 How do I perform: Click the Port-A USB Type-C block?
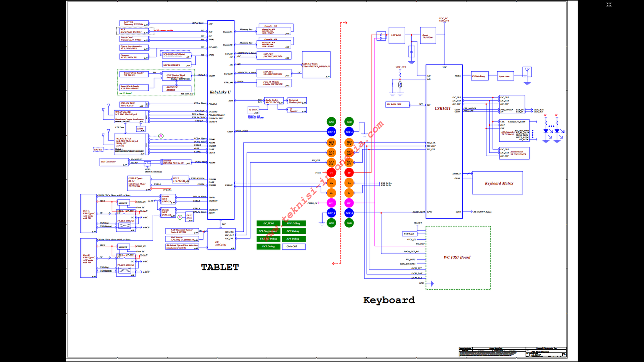coord(89,214)
